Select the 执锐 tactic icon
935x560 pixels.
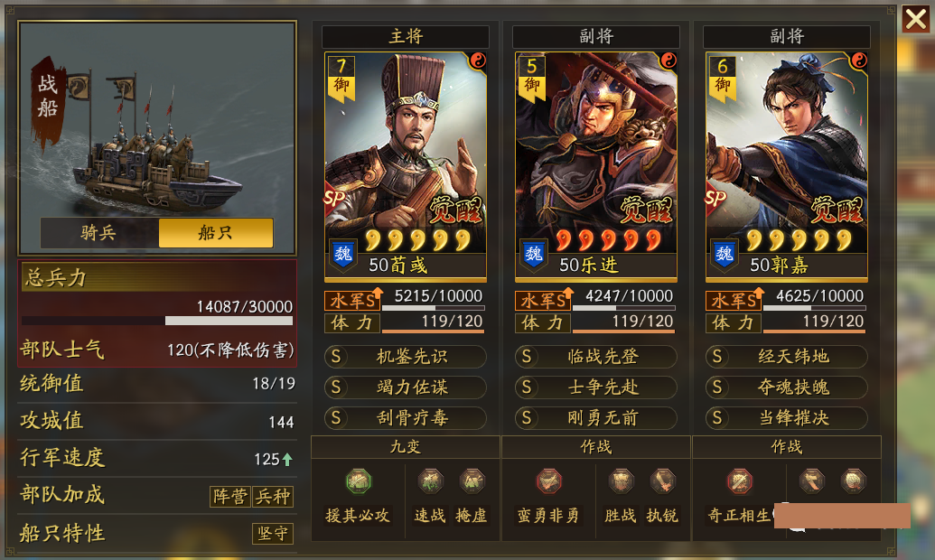(x=662, y=481)
